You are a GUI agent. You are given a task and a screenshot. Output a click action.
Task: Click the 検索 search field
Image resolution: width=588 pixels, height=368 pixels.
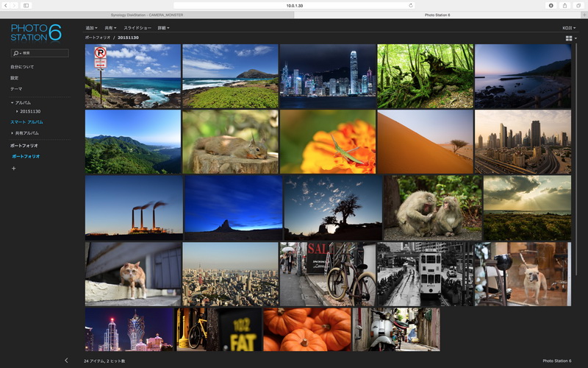(x=44, y=54)
